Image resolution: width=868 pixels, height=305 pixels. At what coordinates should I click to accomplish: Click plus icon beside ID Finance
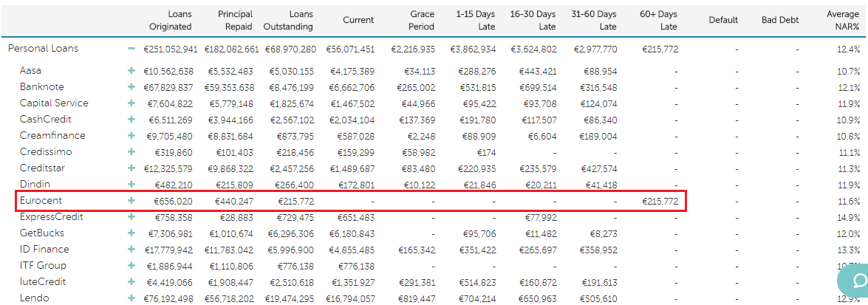coord(131,250)
